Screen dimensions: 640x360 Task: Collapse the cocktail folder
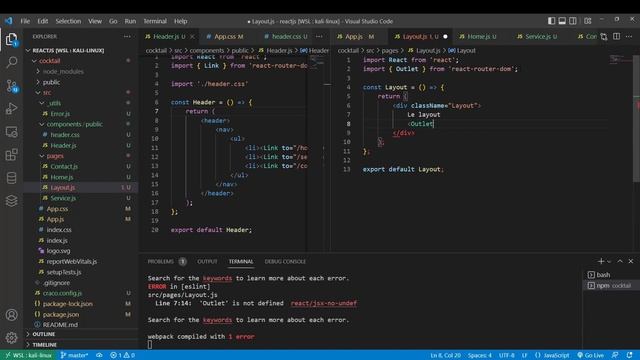pos(81,61)
